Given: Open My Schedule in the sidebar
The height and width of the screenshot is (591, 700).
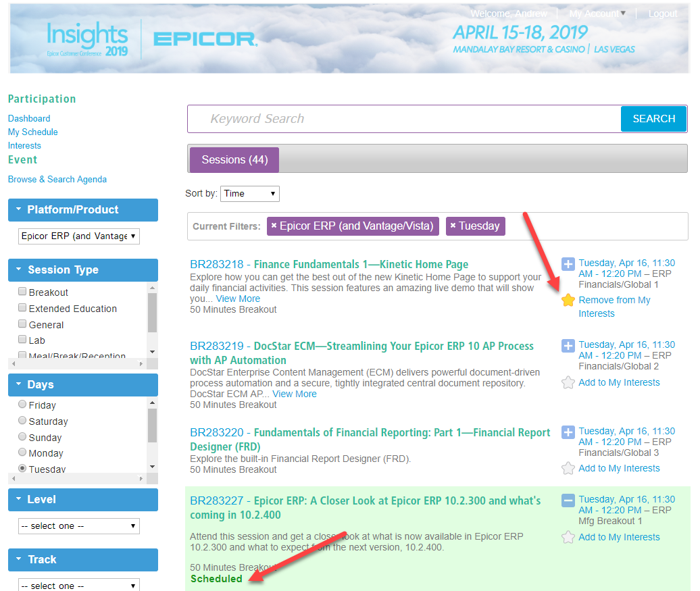Looking at the screenshot, I should (33, 132).
